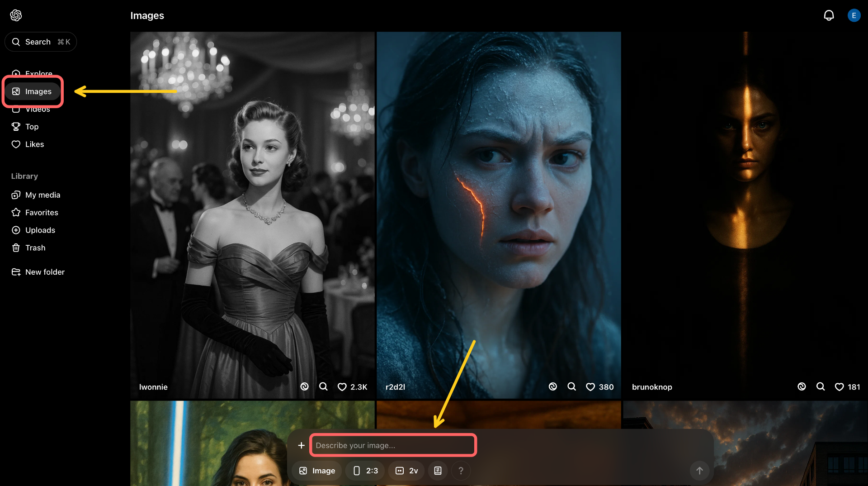The height and width of the screenshot is (486, 868).
Task: Open the presets icon in prompt bar
Action: pyautogui.click(x=438, y=471)
